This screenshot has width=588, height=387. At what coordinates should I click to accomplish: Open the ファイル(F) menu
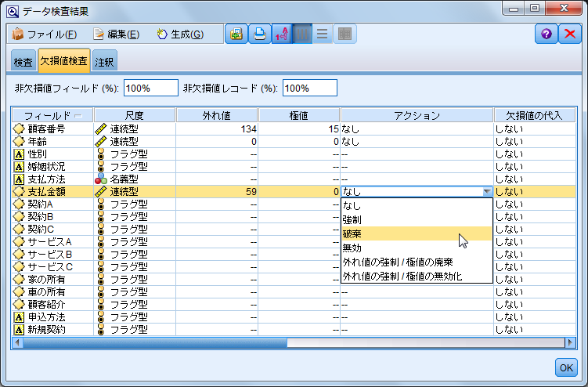click(x=45, y=34)
